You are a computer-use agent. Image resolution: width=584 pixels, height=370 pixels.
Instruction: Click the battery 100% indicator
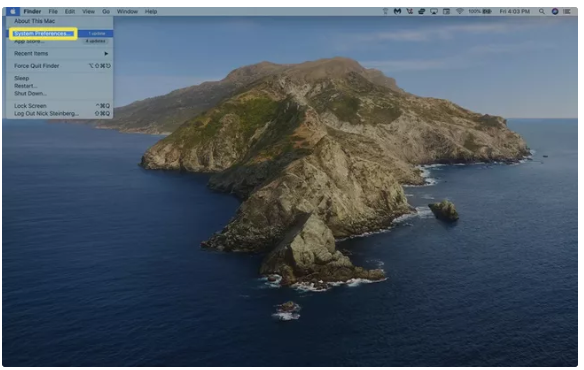(x=480, y=12)
